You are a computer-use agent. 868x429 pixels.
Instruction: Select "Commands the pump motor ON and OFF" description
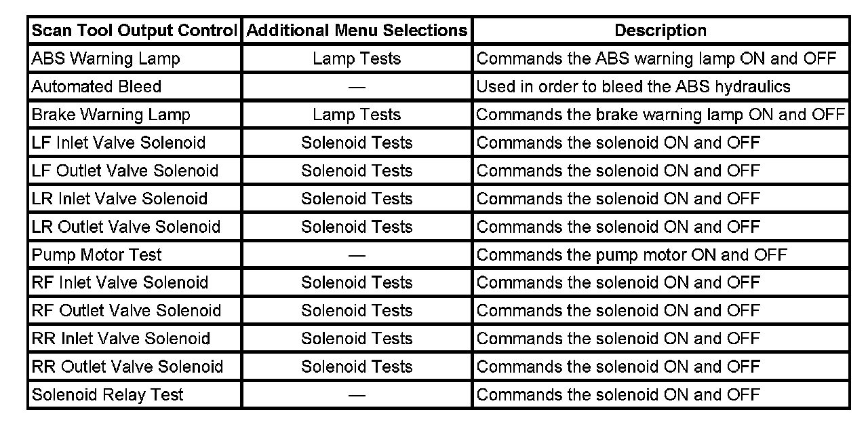point(632,255)
